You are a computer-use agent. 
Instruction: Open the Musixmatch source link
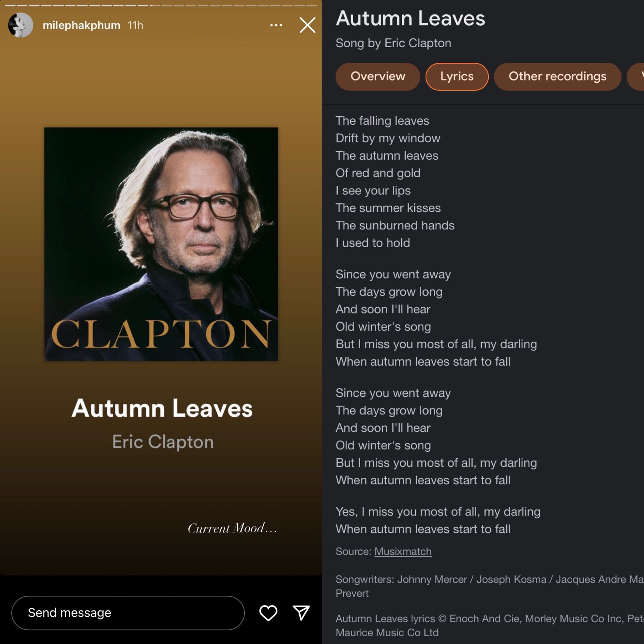403,551
